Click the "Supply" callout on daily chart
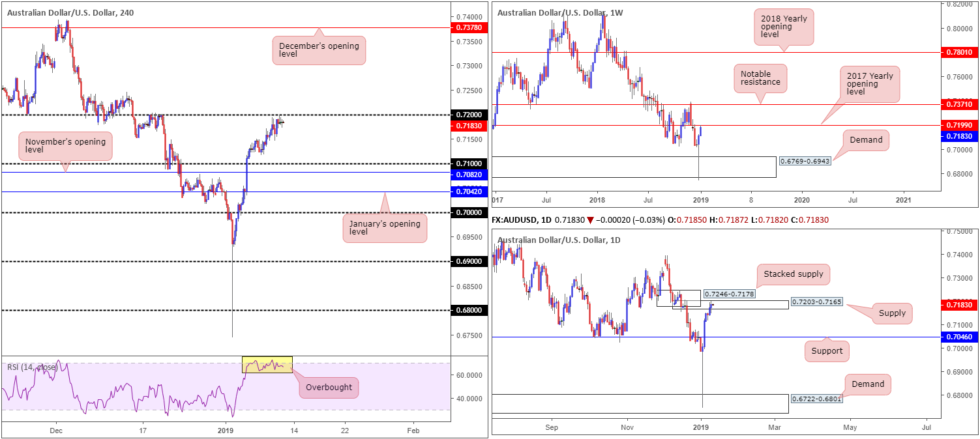980x439 pixels. pos(892,313)
